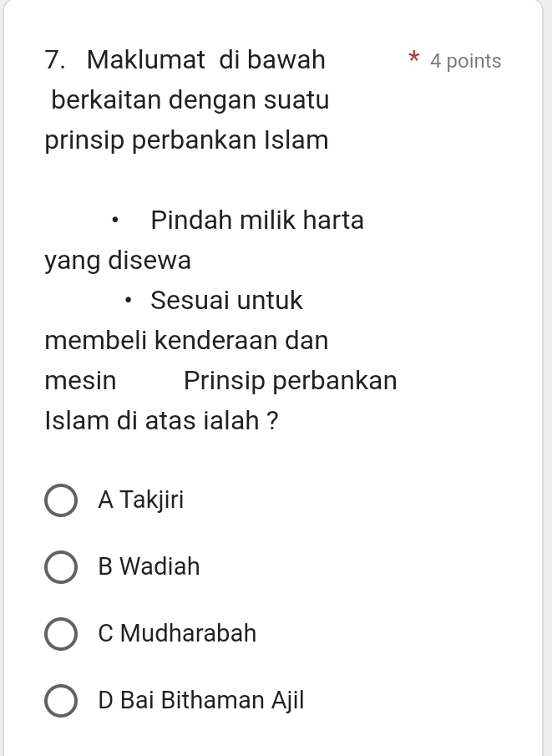This screenshot has width=552, height=756.
Task: Click the 4 points label
Action: [465, 60]
